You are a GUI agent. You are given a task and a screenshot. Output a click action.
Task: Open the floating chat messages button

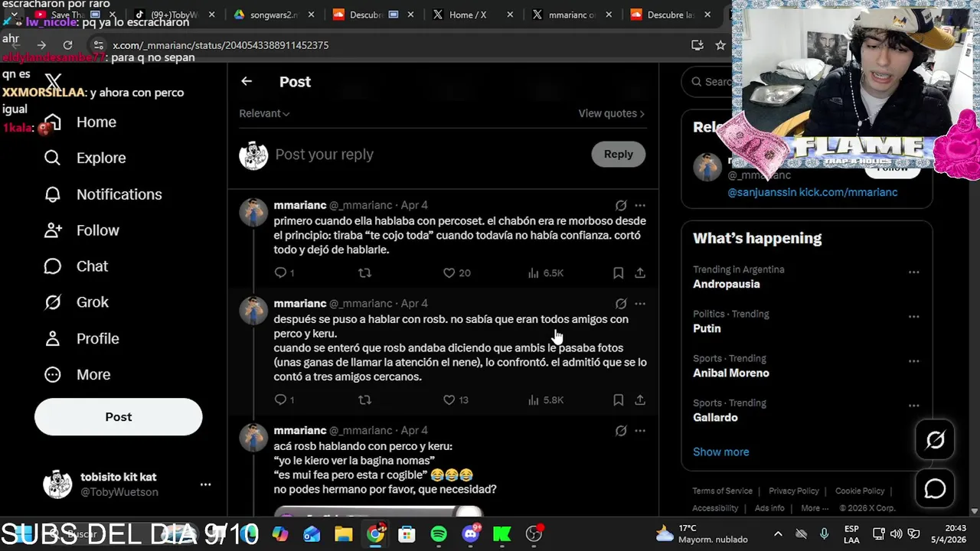935,488
